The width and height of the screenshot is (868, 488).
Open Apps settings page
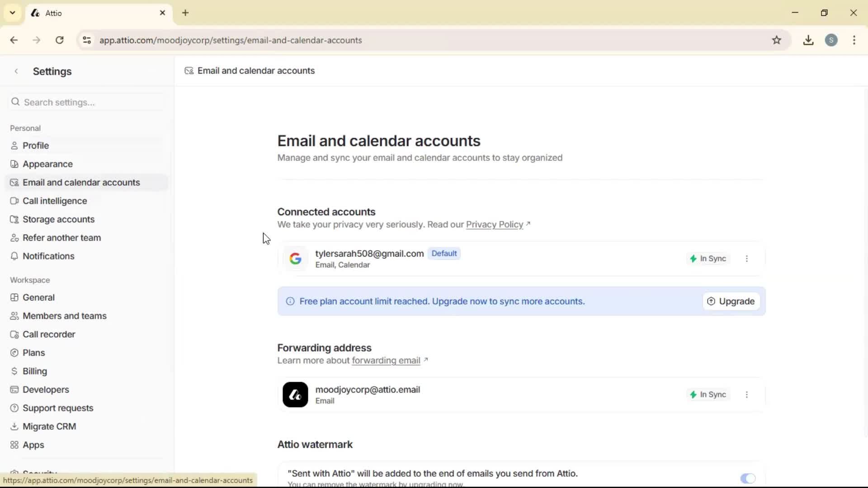(87, 445)
